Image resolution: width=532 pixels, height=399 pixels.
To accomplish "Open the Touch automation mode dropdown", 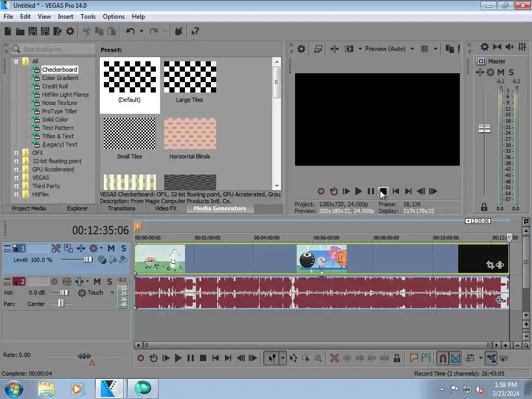I will tap(112, 292).
